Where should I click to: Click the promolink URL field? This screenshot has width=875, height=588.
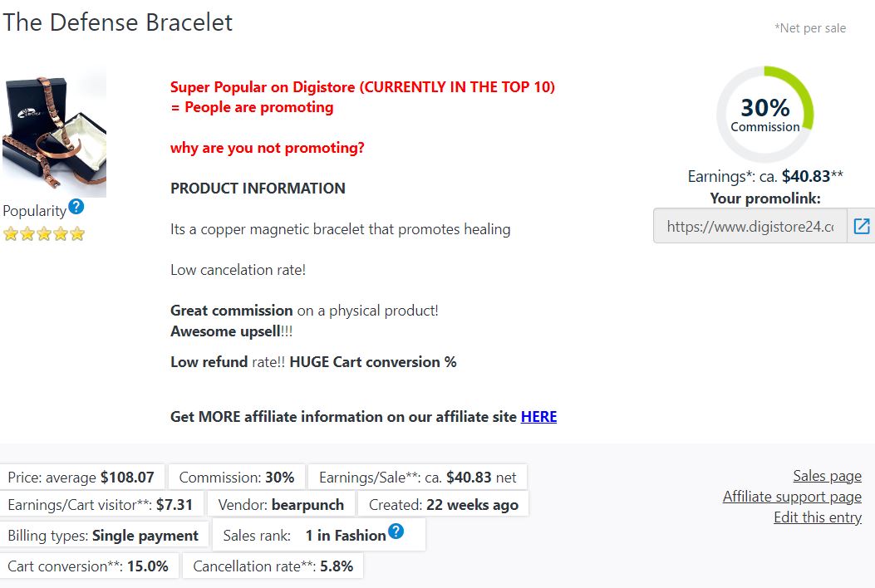(750, 226)
